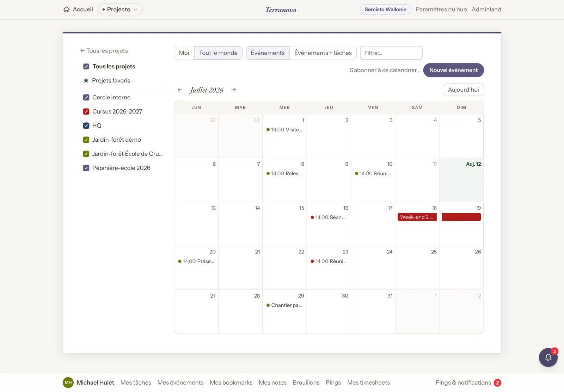
Task: Switch to the Moi filter
Action: coord(184,53)
